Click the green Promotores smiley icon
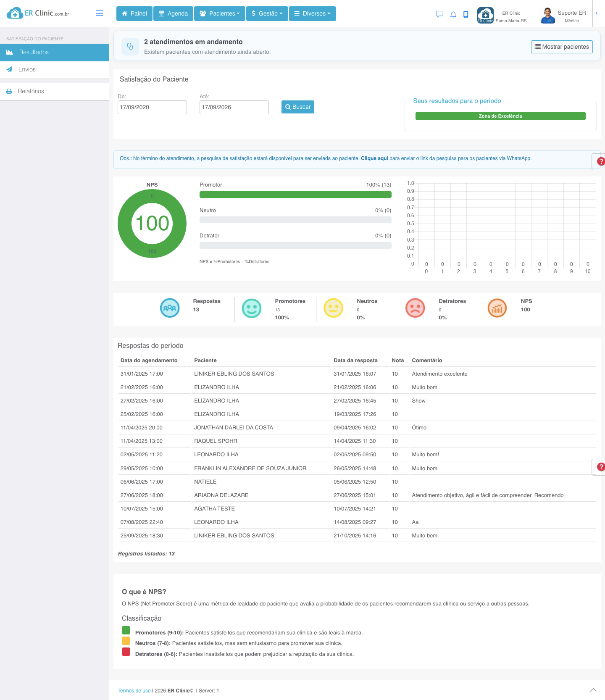 (x=252, y=308)
